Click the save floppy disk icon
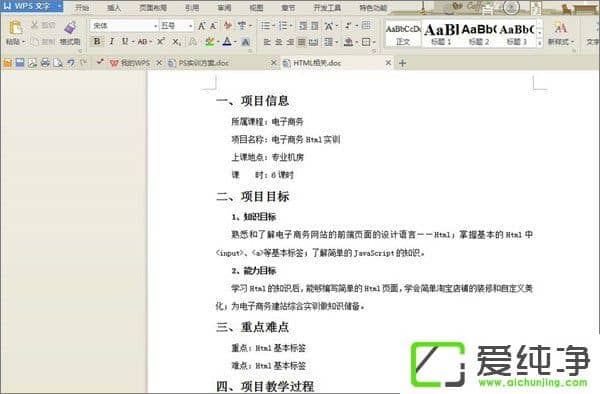 tap(20, 63)
